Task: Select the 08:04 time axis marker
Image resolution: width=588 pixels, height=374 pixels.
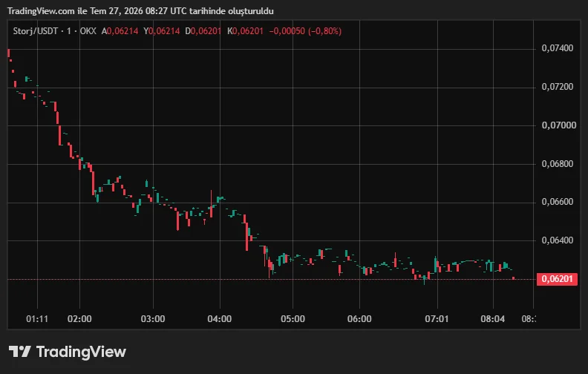Action: coord(493,319)
